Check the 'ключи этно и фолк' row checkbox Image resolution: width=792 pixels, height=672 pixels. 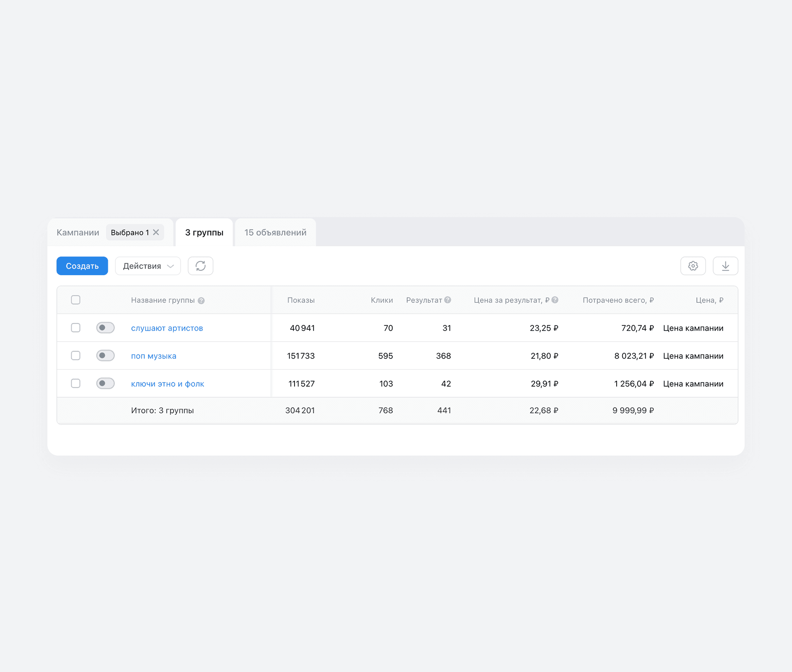click(x=76, y=383)
